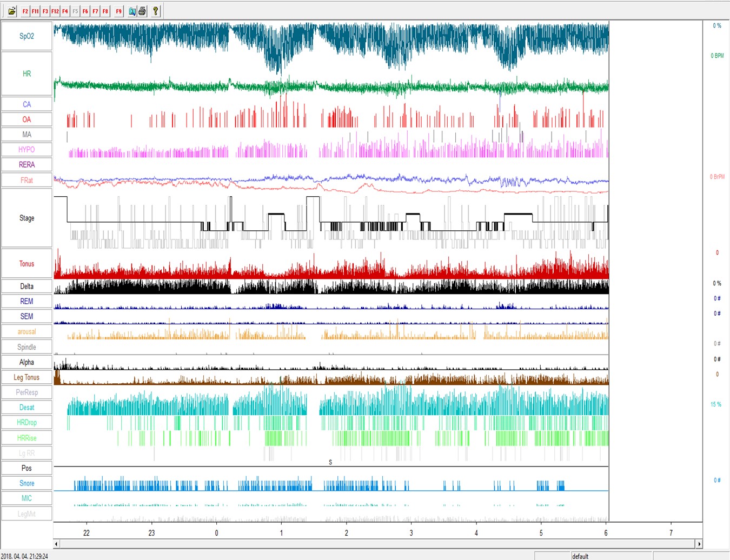Open the print preview magnifier icon
Image resolution: width=730 pixels, height=560 pixels.
[132, 11]
